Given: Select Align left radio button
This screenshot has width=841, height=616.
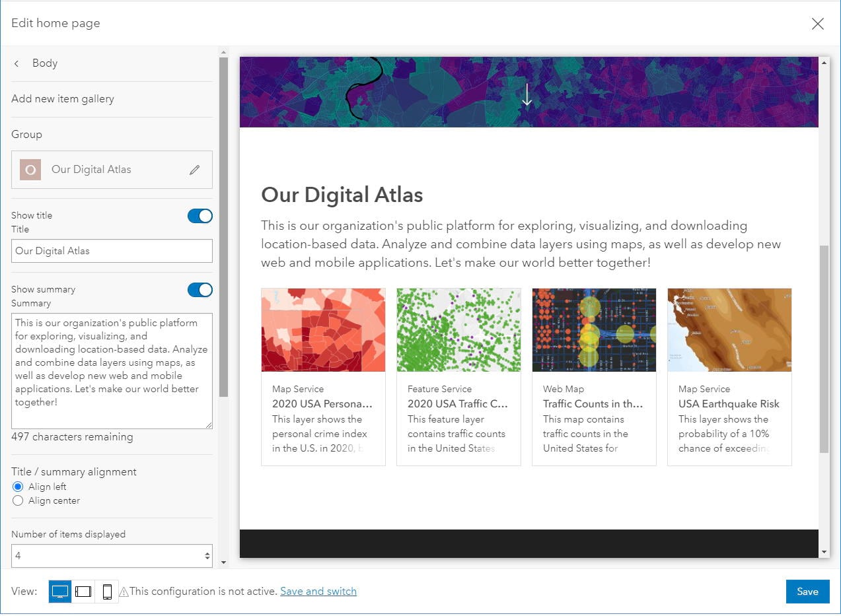Looking at the screenshot, I should [x=18, y=487].
